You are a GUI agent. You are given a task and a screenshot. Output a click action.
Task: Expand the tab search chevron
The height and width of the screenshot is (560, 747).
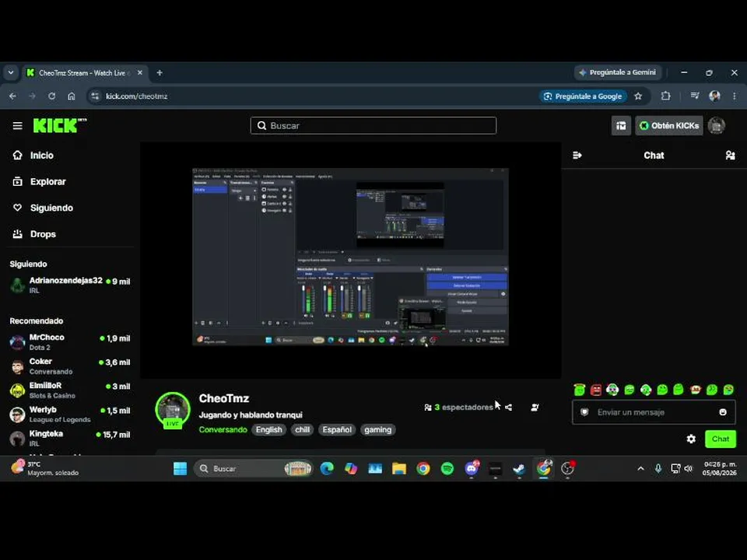coord(10,73)
